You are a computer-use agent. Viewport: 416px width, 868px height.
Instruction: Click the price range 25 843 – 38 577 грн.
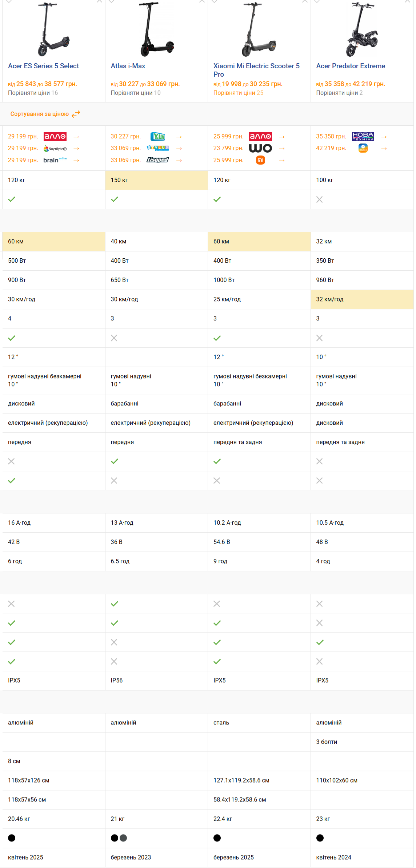pyautogui.click(x=43, y=84)
